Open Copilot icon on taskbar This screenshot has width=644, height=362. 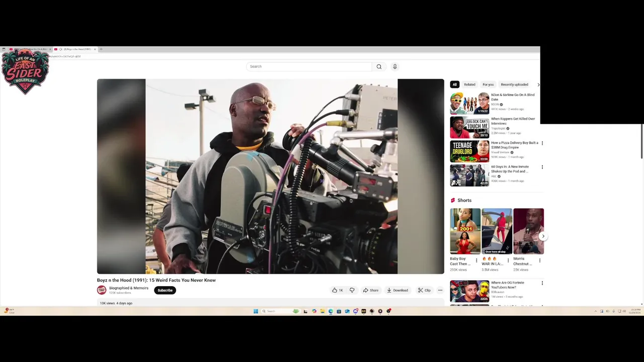point(314,311)
